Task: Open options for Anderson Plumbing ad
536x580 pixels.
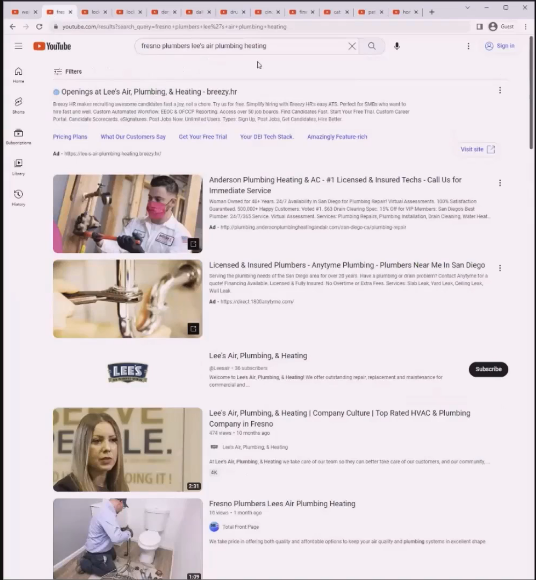Action: (500, 183)
